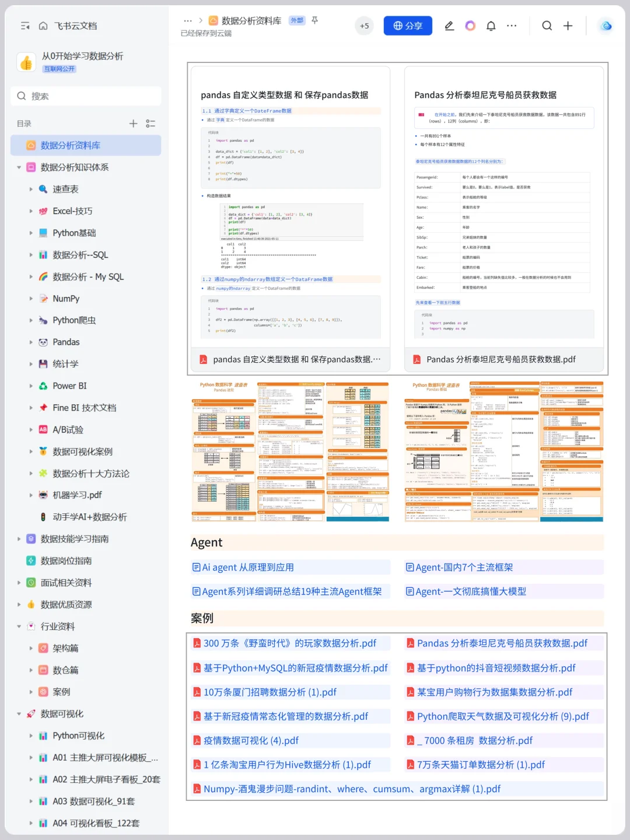Toggle the catalog collapse-all list icon
The image size is (630, 840).
[150, 124]
